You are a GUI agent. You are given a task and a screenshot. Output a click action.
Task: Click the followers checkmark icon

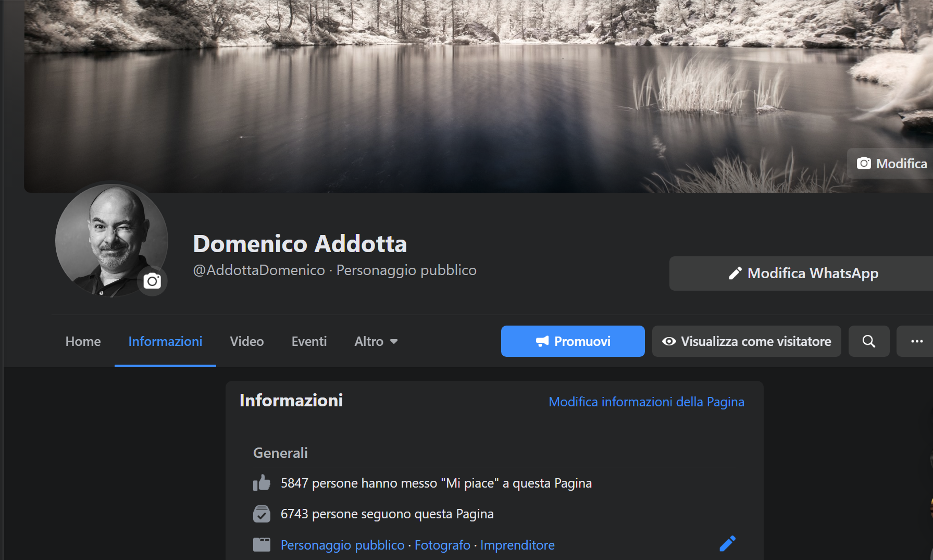pos(262,514)
